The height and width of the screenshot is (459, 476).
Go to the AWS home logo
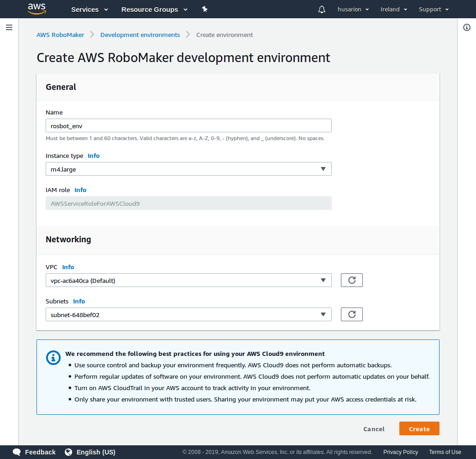37,9
